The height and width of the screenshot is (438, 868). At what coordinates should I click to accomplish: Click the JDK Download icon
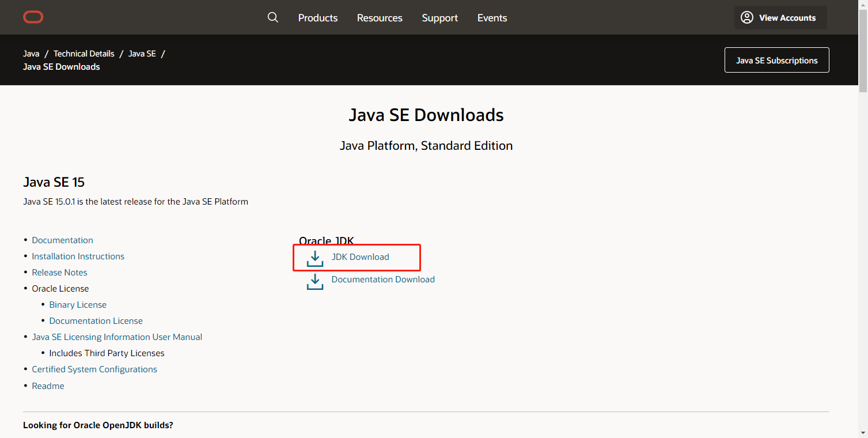(x=314, y=258)
